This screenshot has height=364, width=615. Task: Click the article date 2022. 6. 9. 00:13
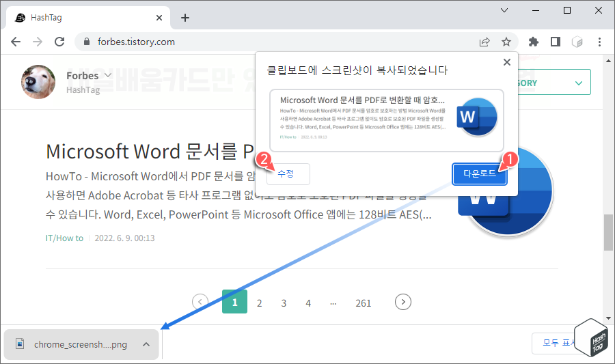125,238
